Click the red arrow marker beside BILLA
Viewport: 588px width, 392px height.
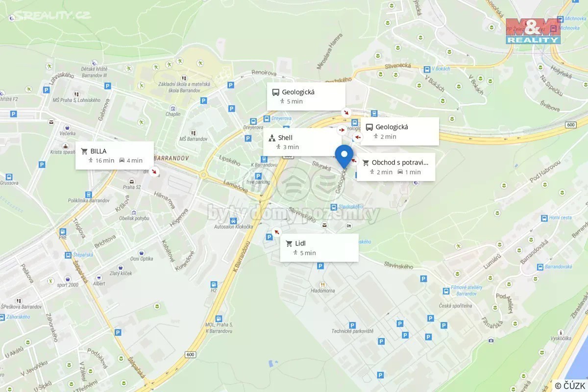pos(155,171)
